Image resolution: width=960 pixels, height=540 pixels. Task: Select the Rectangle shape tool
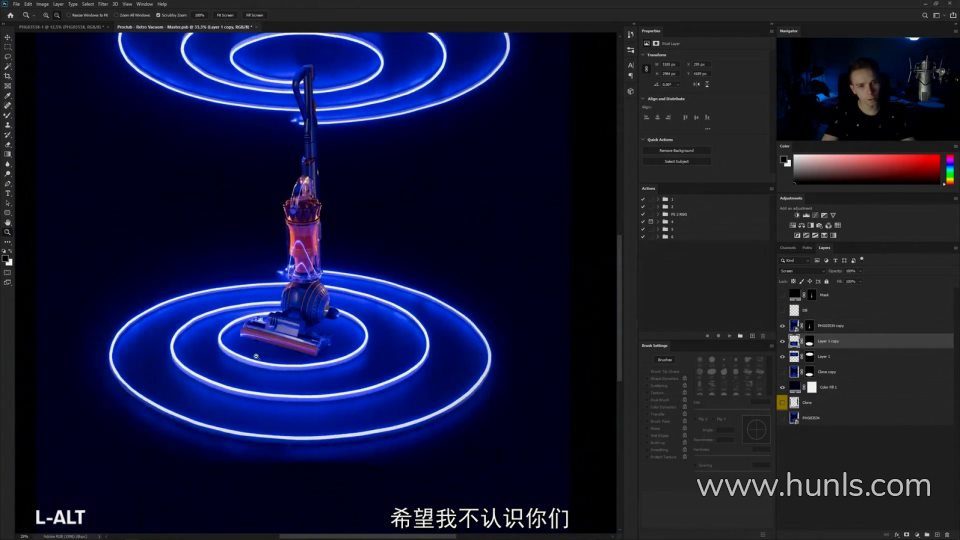8,213
